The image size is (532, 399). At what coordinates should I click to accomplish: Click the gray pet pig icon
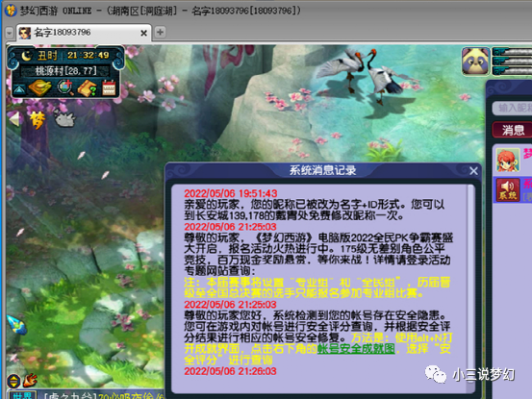tap(64, 118)
